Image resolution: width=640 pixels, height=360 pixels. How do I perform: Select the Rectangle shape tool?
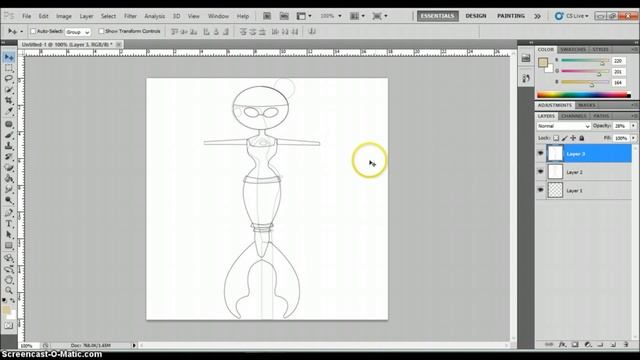pos(9,245)
